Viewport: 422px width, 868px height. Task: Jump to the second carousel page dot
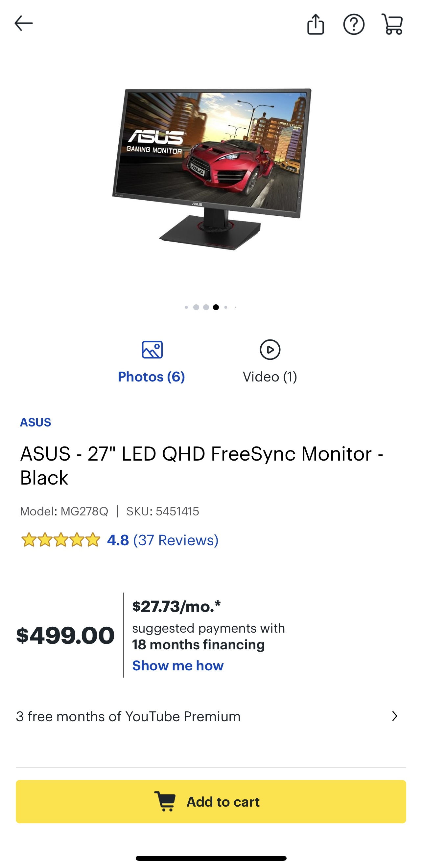(x=196, y=307)
